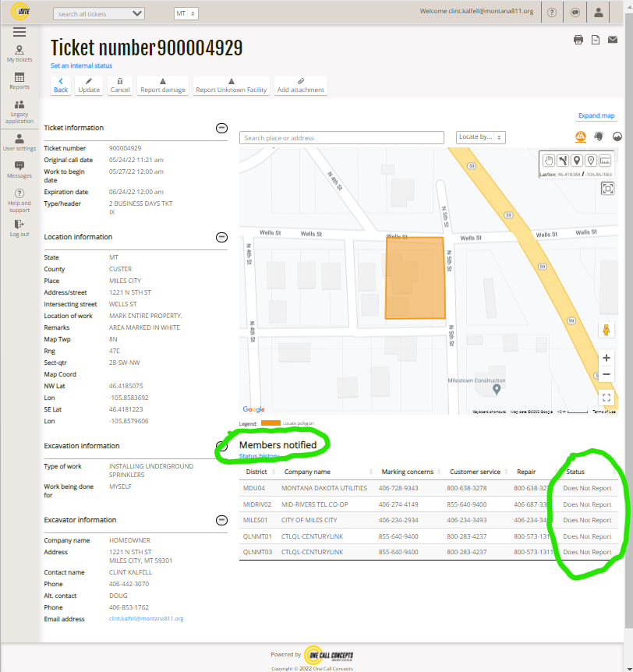
Task: Click the One Call Concepts footer logo
Action: click(329, 655)
